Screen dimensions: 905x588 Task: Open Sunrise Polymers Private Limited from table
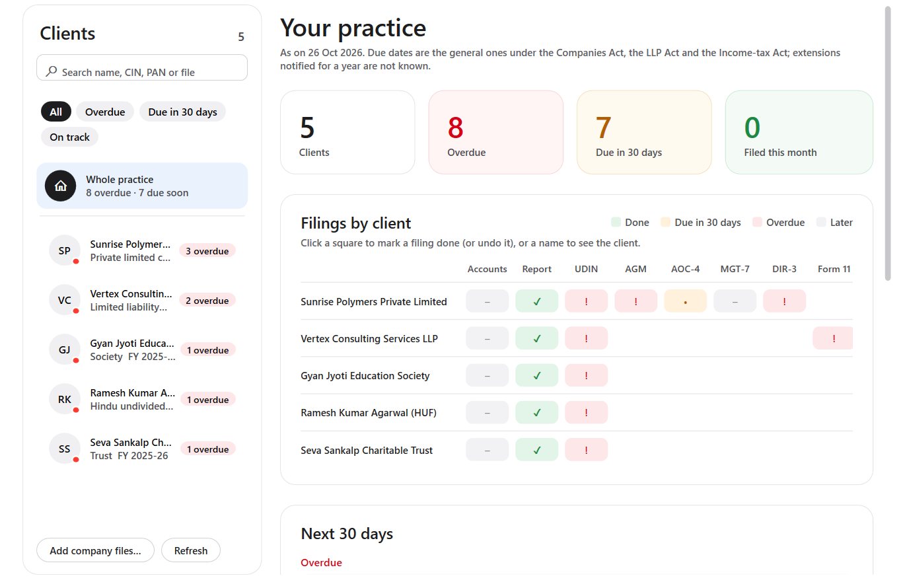[374, 301]
